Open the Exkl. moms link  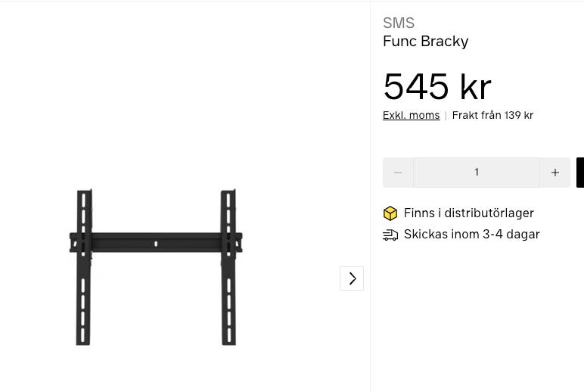tap(411, 116)
